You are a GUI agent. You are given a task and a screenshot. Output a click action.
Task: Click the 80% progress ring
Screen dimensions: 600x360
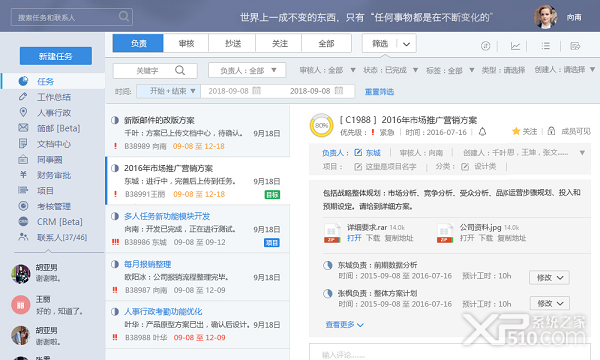coord(321,125)
